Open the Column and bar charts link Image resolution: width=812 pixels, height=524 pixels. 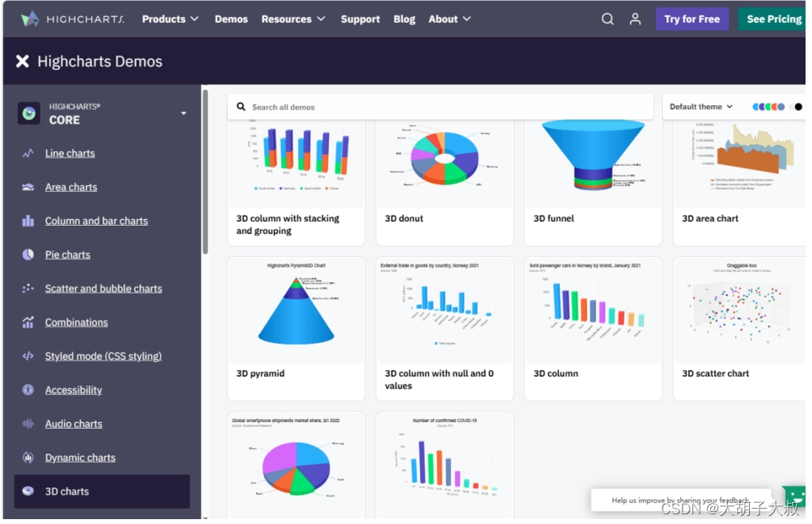[96, 221]
